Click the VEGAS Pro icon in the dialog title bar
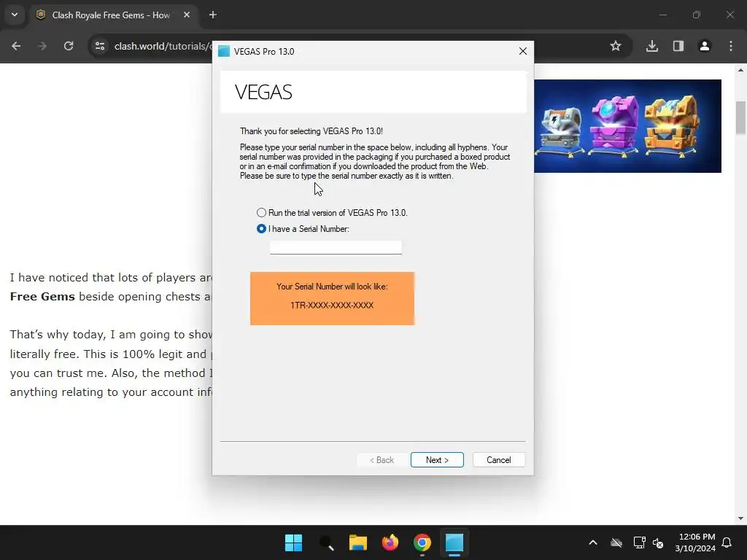 coord(224,52)
